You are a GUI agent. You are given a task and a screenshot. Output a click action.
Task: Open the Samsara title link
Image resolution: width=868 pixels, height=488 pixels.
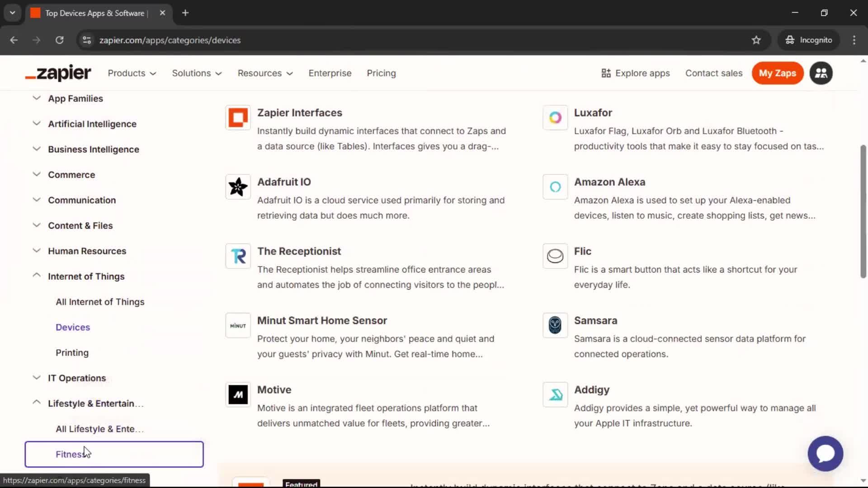tap(595, 320)
